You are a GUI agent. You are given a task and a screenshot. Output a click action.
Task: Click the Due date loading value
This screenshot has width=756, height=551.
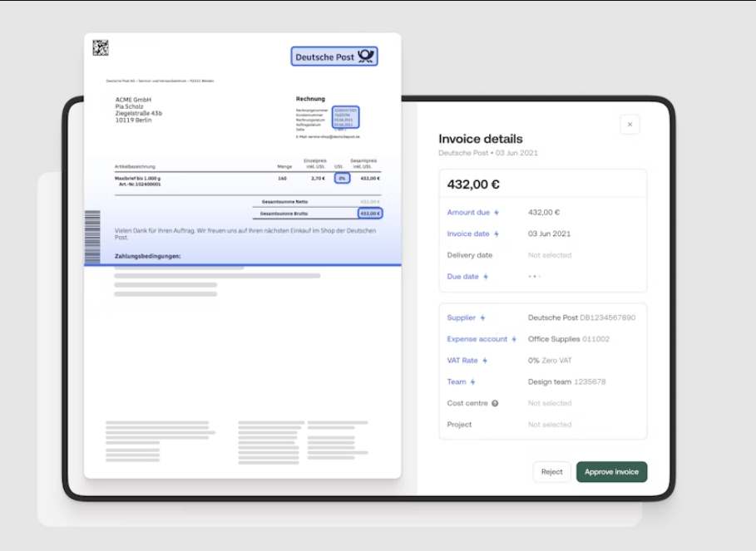(534, 277)
